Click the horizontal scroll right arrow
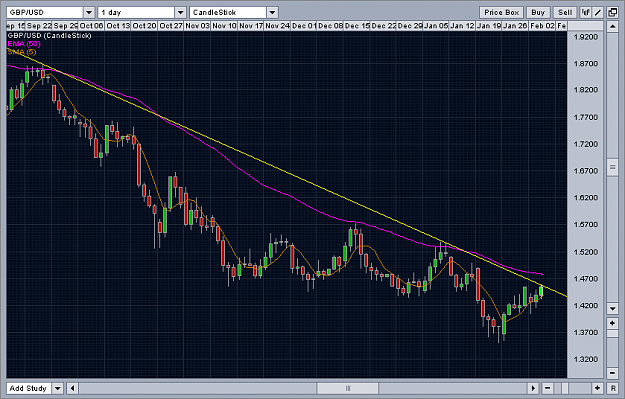Viewport: 625px width, 399px height. pyautogui.click(x=533, y=388)
